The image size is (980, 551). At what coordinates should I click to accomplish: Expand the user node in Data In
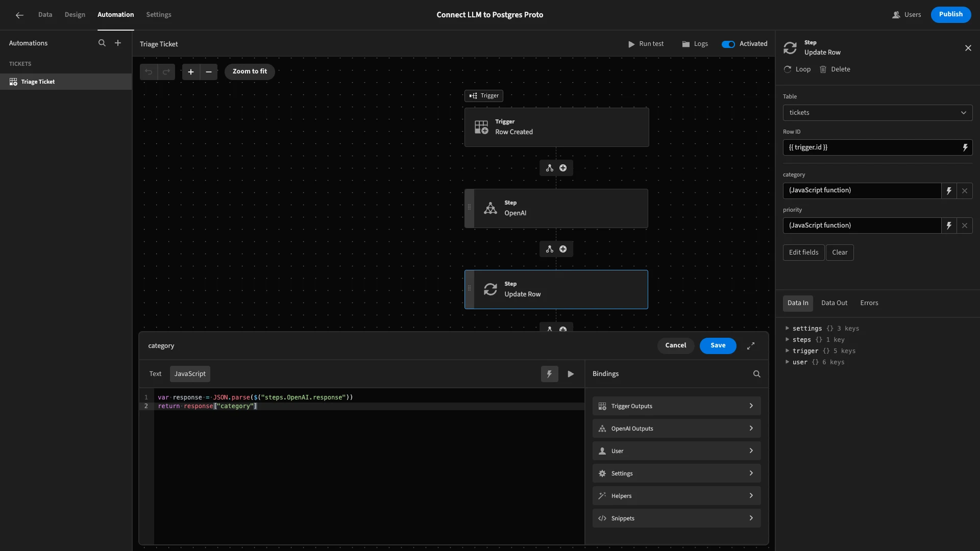click(x=787, y=362)
